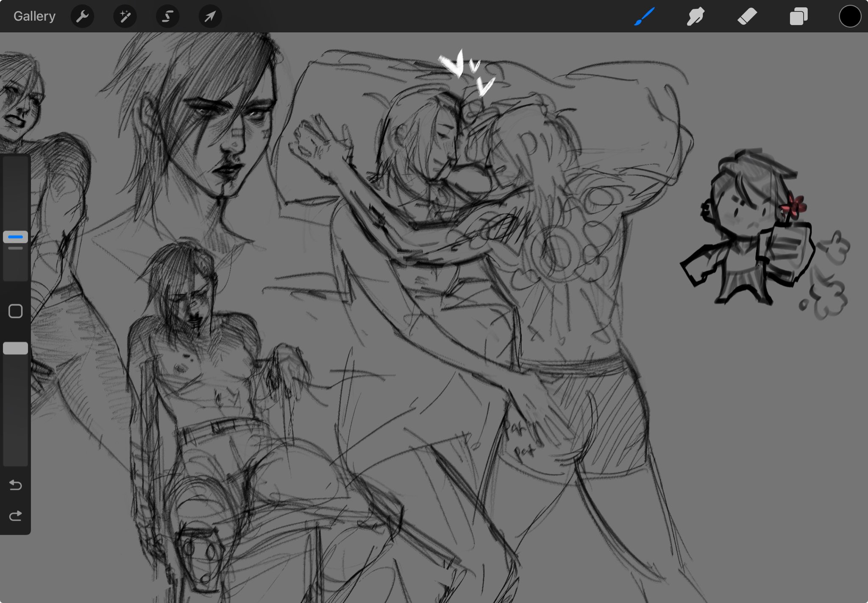868x603 pixels.
Task: Tap the red flower on the chibi drawing
Action: point(795,206)
